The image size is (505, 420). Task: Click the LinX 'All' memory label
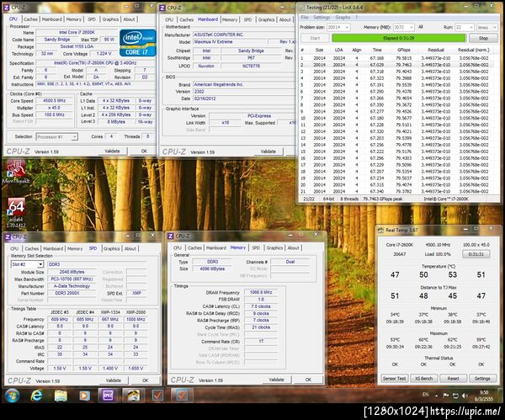[420, 27]
